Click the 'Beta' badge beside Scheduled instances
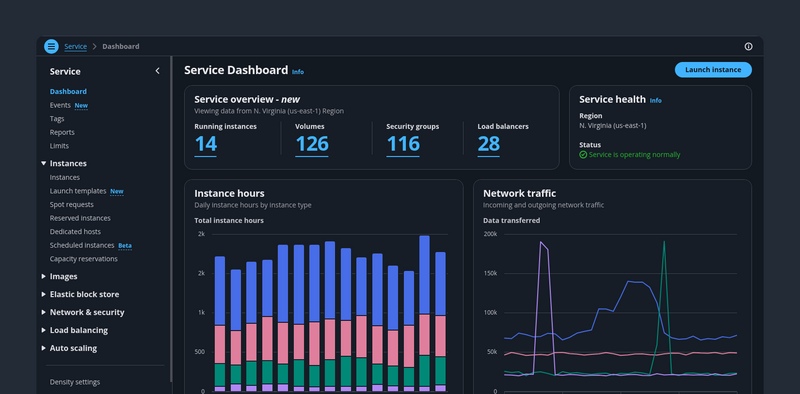The width and height of the screenshot is (800, 394). point(125,245)
